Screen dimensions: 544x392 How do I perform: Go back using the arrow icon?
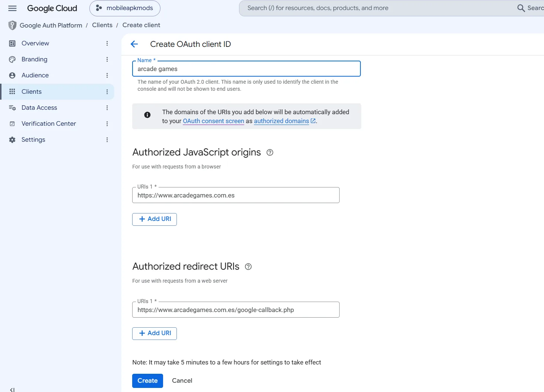[134, 44]
